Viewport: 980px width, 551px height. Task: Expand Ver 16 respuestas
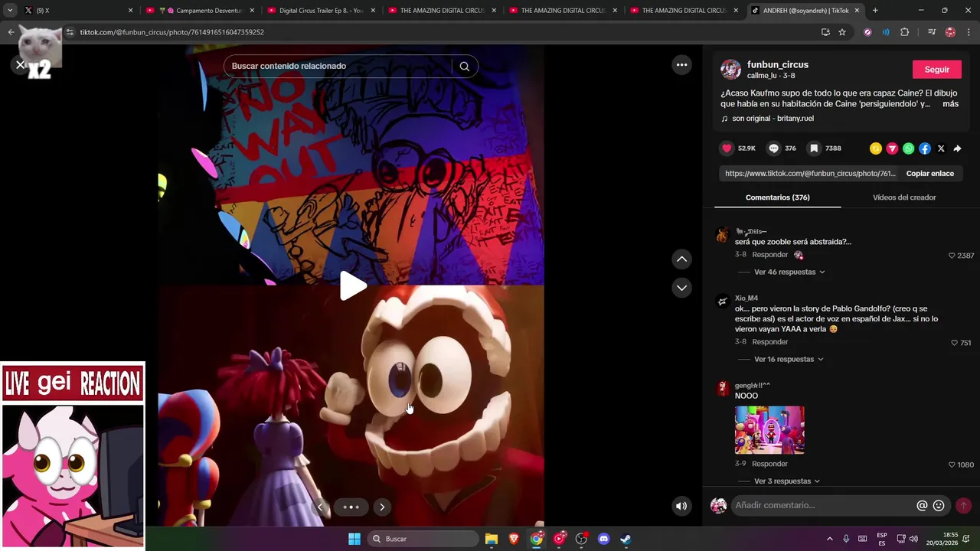pos(789,360)
